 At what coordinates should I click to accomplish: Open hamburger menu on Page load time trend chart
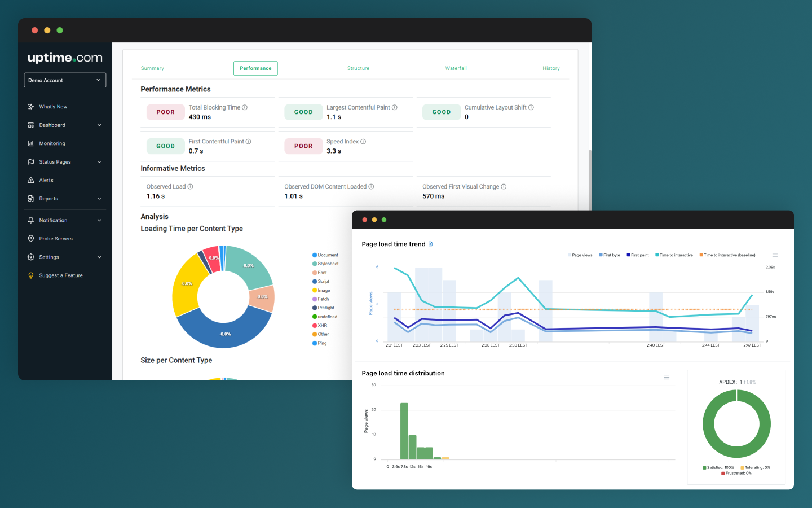click(775, 255)
